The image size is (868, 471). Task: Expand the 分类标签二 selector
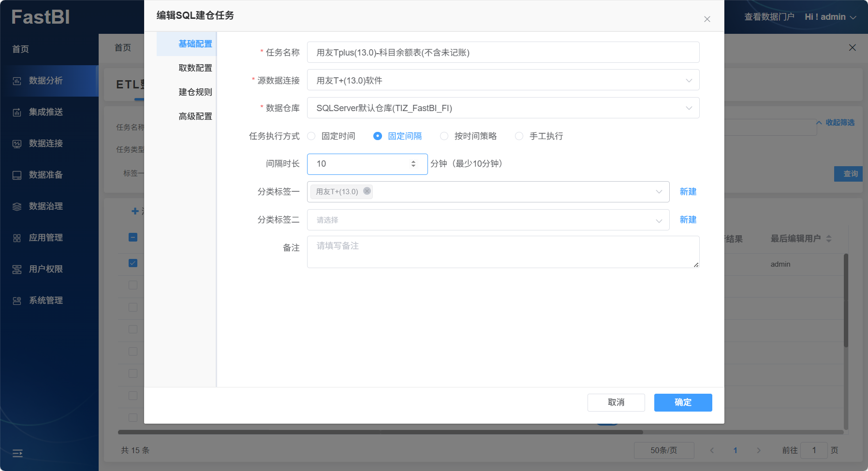pos(659,220)
